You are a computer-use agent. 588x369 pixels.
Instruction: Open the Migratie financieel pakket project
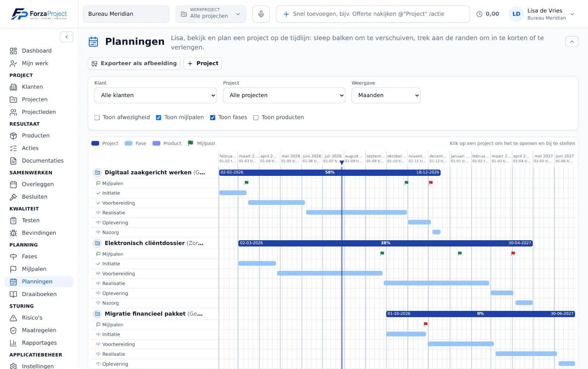(x=154, y=313)
